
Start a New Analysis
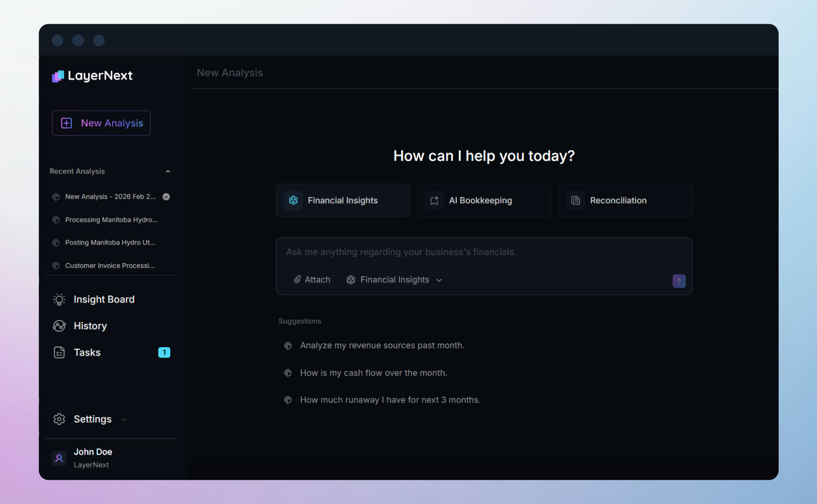coord(101,123)
